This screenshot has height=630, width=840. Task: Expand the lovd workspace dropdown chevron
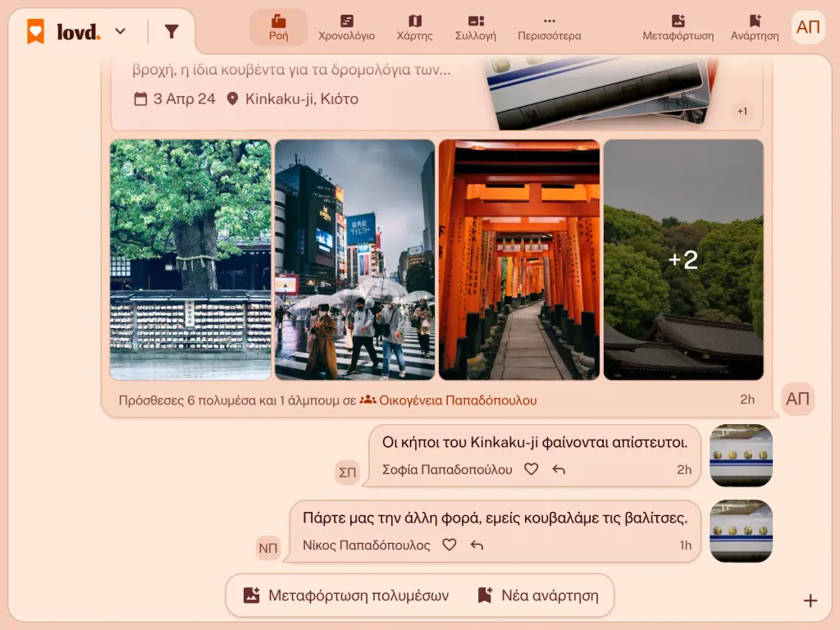point(121,32)
